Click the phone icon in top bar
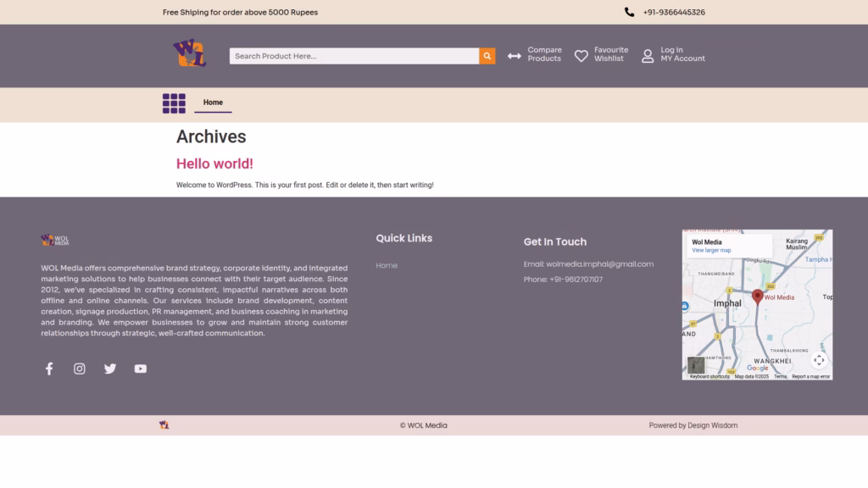Image resolution: width=868 pixels, height=488 pixels. 629,12
